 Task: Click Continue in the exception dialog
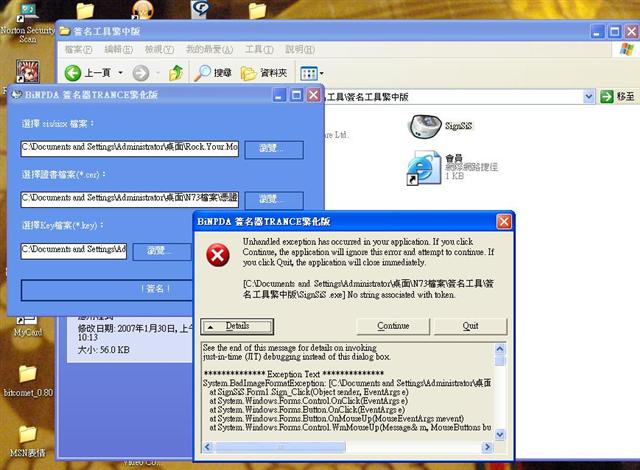point(393,326)
